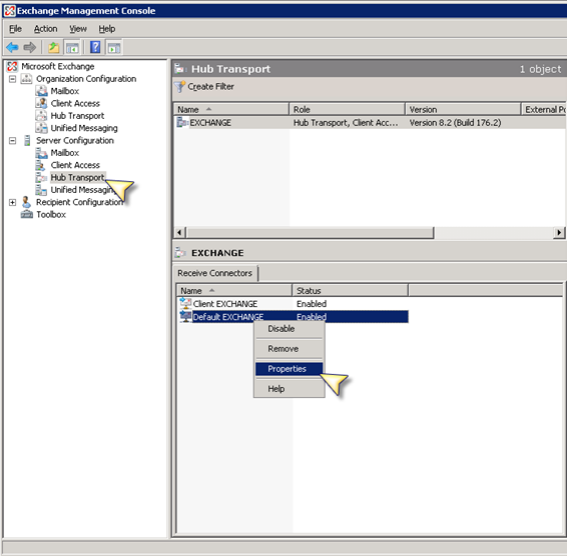Image resolution: width=567 pixels, height=556 pixels.
Task: Open the Action menu
Action: [46, 29]
